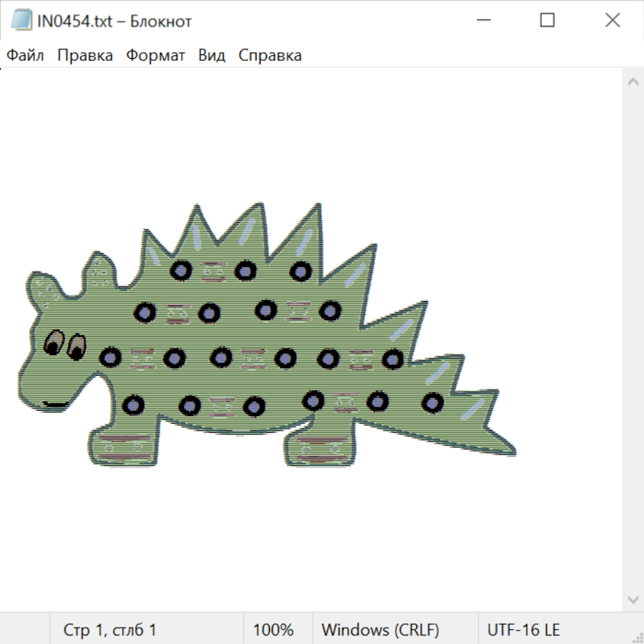Click the UTF-16 LE encoding indicator
Image resolution: width=644 pixels, height=644 pixels.
523,630
